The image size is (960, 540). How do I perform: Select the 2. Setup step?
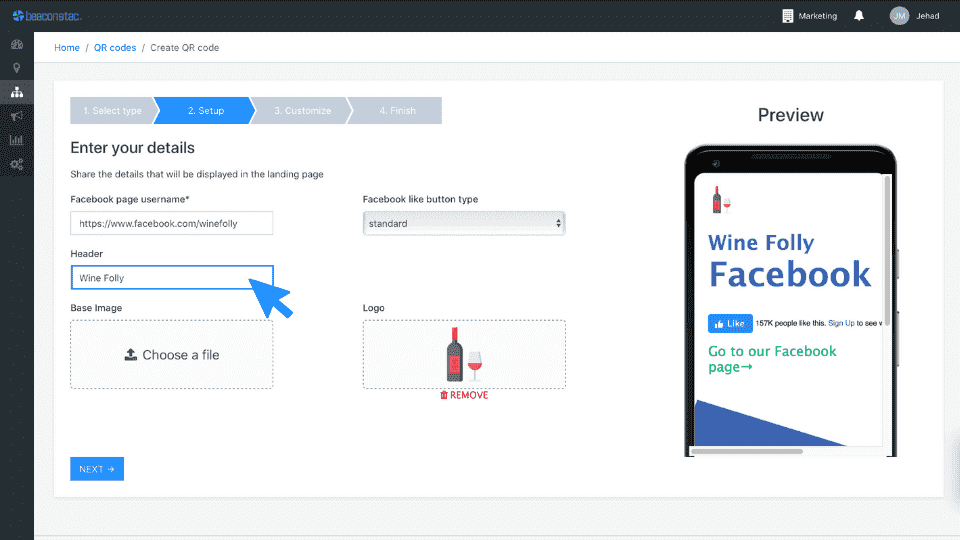[x=206, y=111]
